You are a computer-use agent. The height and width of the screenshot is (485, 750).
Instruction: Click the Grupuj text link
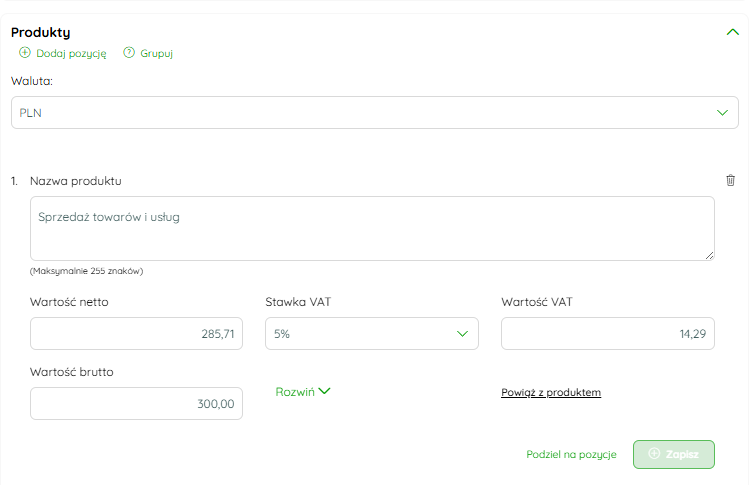tap(156, 53)
